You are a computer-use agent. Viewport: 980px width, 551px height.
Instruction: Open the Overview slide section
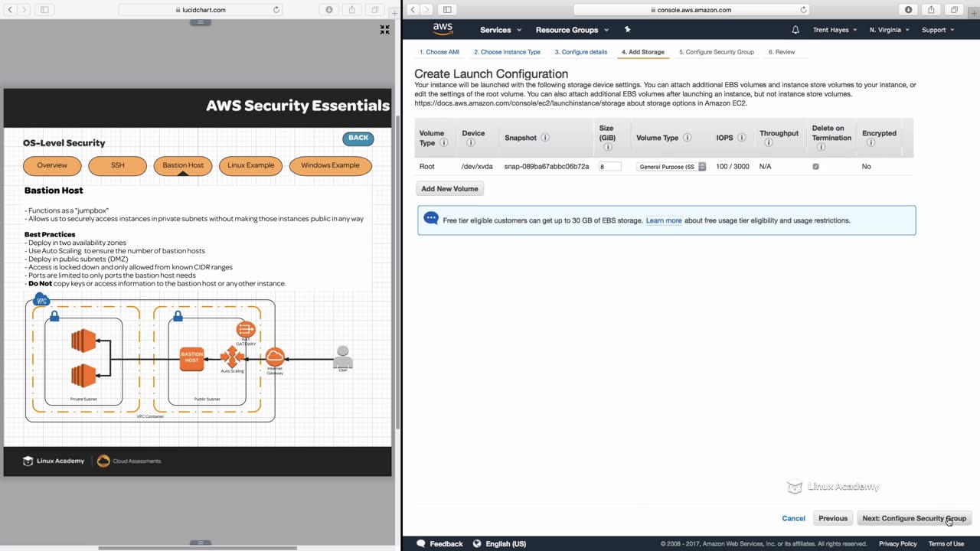coord(52,165)
